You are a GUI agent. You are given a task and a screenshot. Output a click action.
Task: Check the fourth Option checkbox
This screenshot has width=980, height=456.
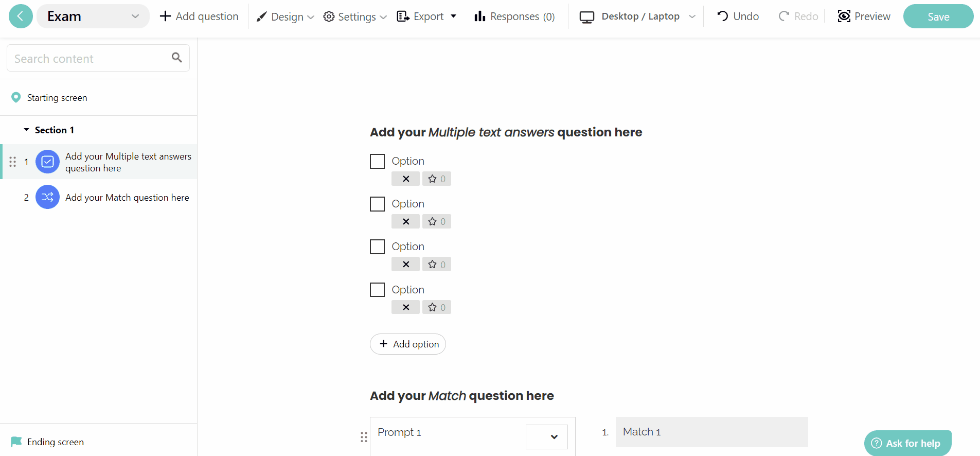click(x=377, y=289)
